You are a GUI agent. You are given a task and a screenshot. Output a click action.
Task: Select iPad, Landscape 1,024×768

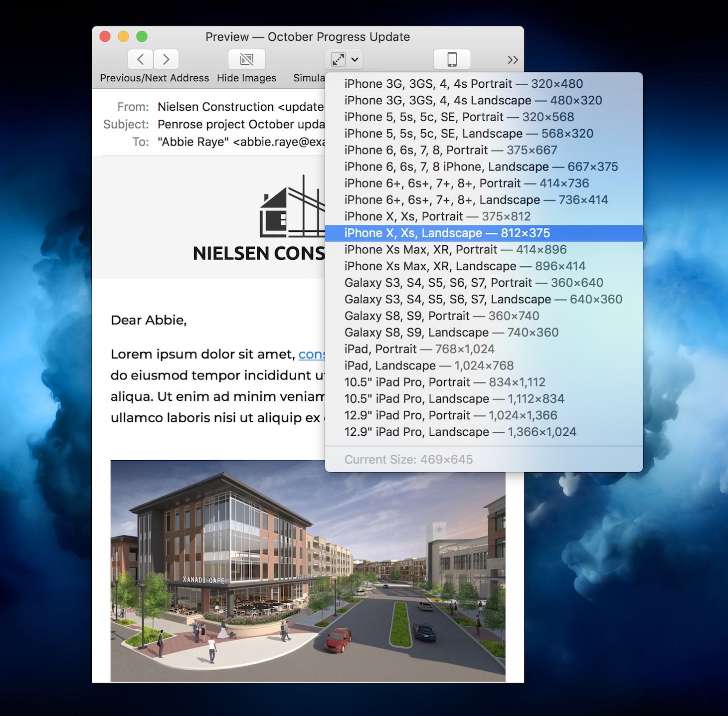coord(484,365)
